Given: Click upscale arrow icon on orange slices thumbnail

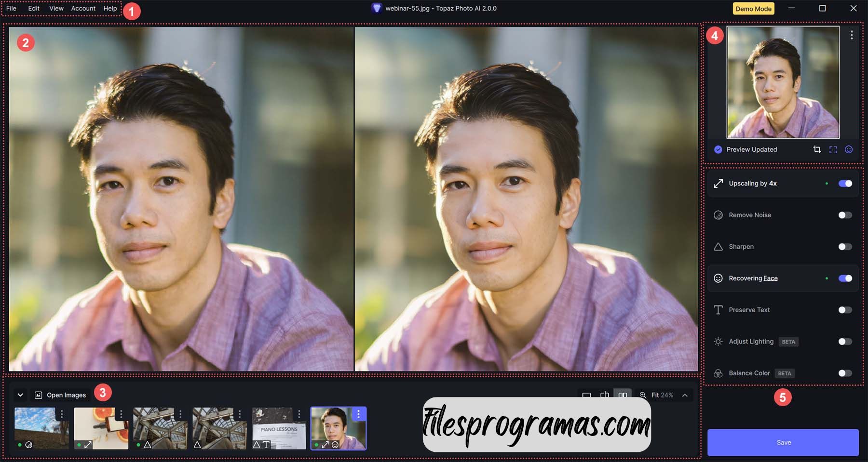Looking at the screenshot, I should click(88, 445).
